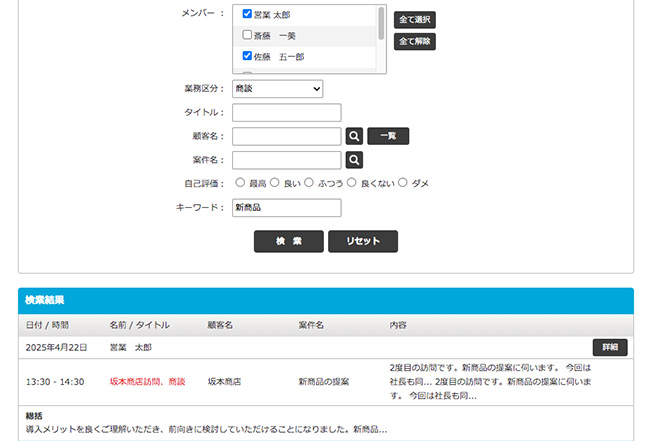655x441 pixels.
Task: Click the キーワード field containing 新商品
Action: 287,208
